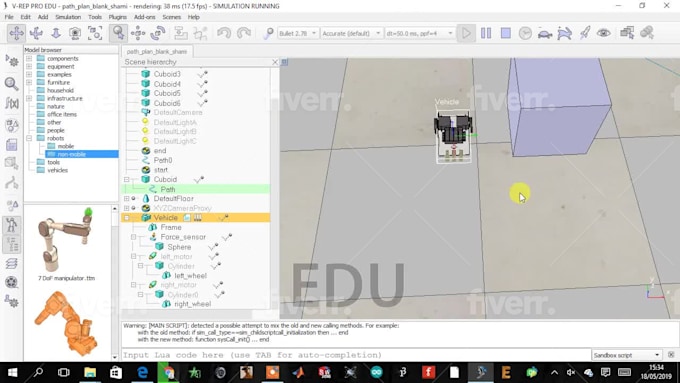Toggle threaded rendering rocket icon
The width and height of the screenshot is (680, 383).
pos(584,33)
